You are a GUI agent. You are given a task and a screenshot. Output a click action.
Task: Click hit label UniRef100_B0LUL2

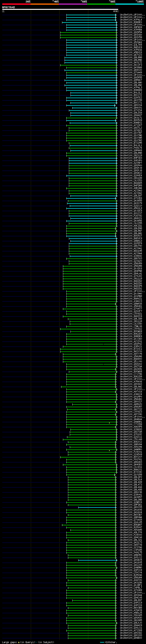131,93
